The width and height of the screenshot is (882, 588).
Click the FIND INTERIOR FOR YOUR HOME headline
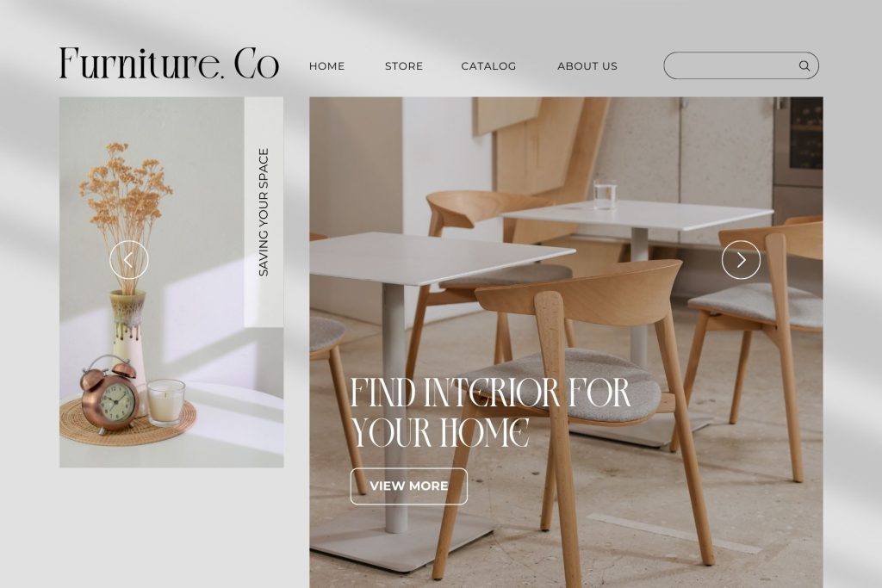click(490, 412)
